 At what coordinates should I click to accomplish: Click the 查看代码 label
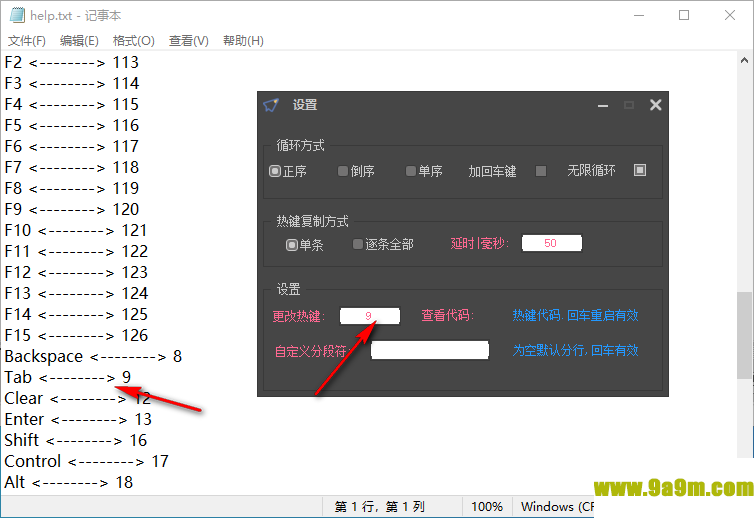[448, 316]
